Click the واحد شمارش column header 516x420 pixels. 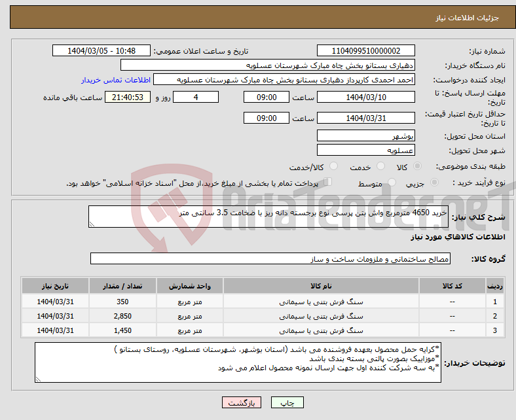pos(189,286)
